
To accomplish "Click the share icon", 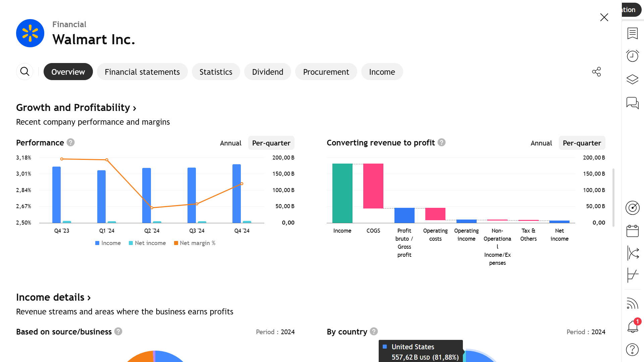I will tap(596, 72).
